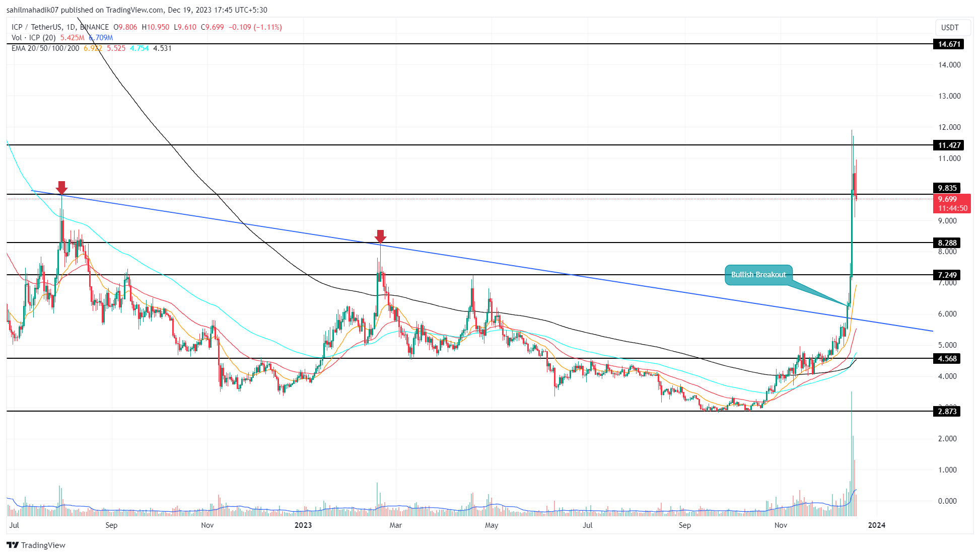Click the close price C9.699 in header
The width and height of the screenshot is (980, 556).
click(213, 27)
